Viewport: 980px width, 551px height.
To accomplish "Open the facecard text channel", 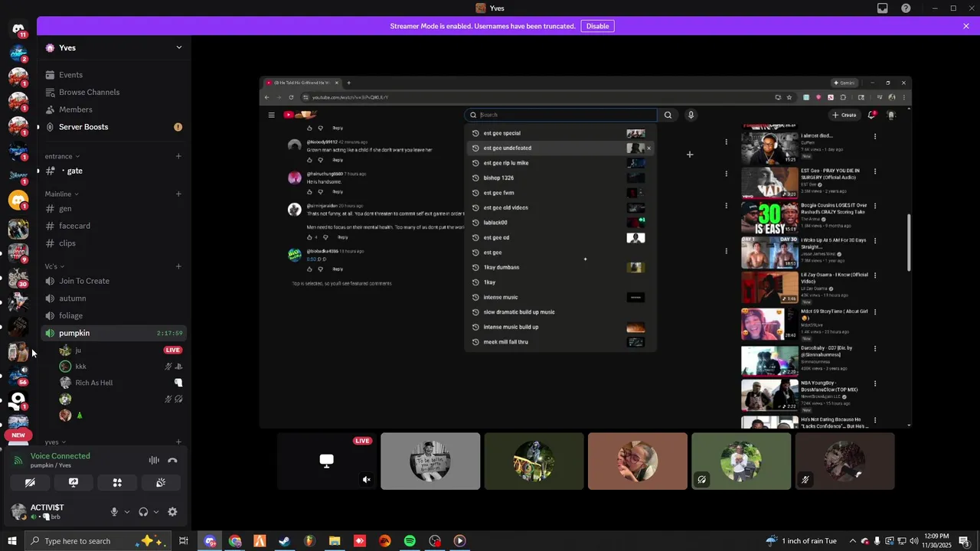I will 113,226.
